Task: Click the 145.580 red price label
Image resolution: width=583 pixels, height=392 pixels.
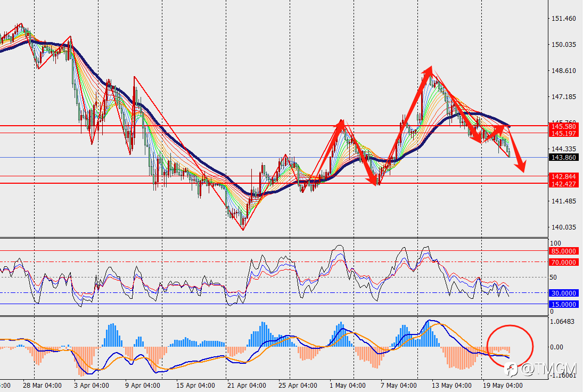Action: [x=563, y=126]
